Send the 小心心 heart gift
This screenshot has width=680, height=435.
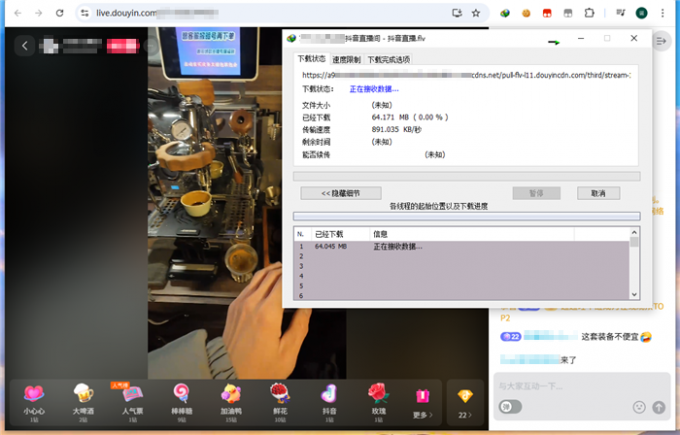(34, 402)
